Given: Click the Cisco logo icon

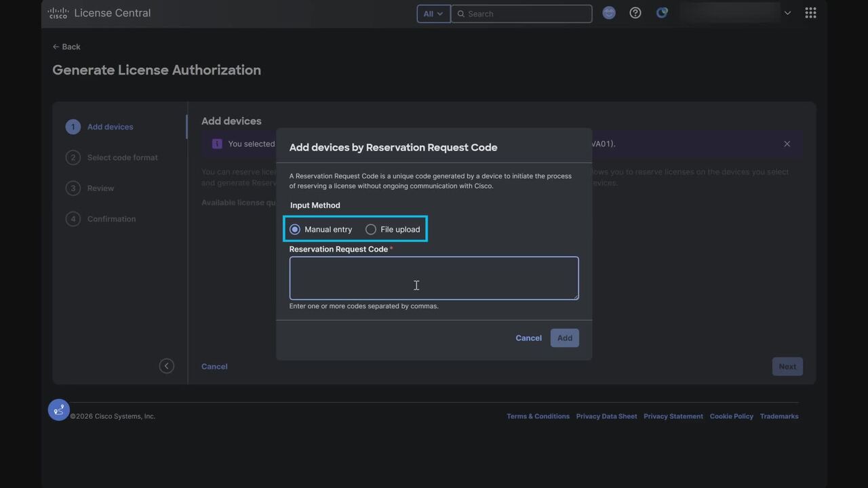Looking at the screenshot, I should coord(58,13).
